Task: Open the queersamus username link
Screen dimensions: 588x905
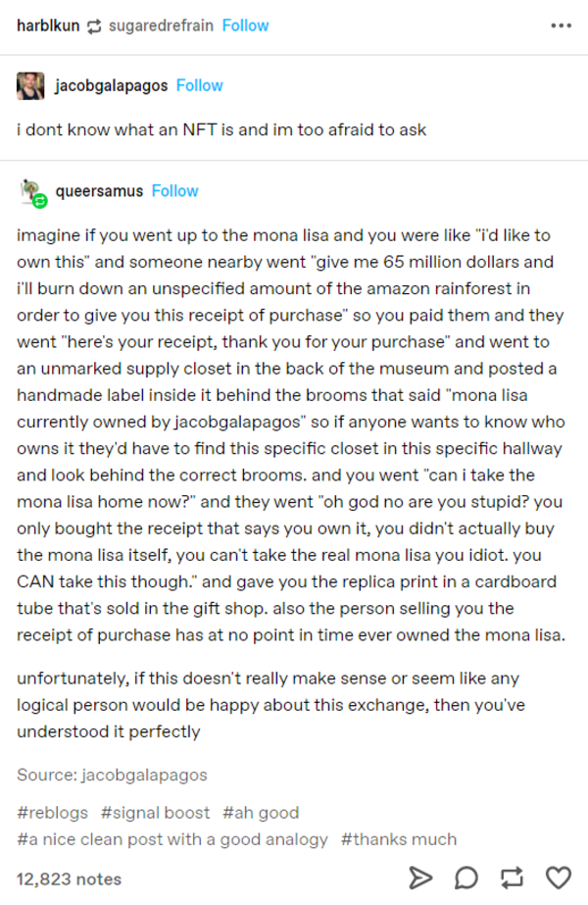Action: pyautogui.click(x=98, y=190)
